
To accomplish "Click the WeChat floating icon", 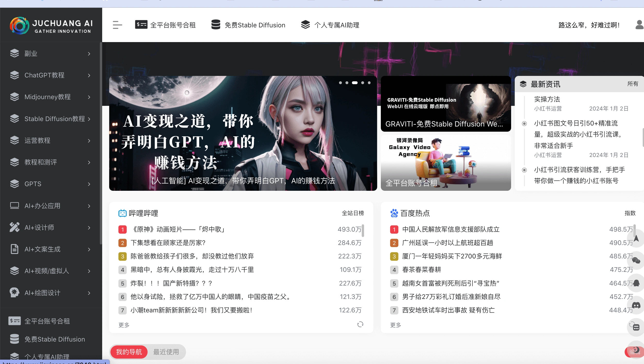I will (636, 260).
